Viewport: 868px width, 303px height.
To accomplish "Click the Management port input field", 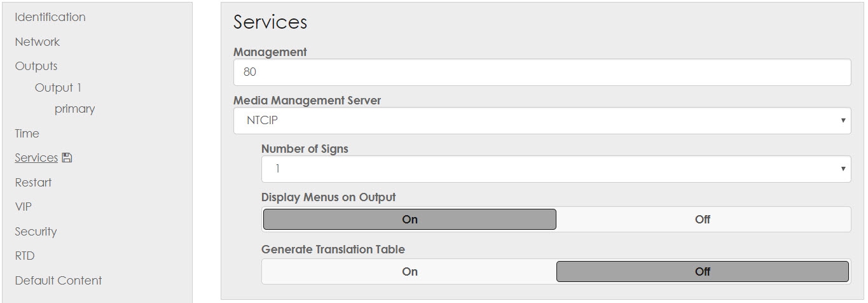I will [542, 73].
